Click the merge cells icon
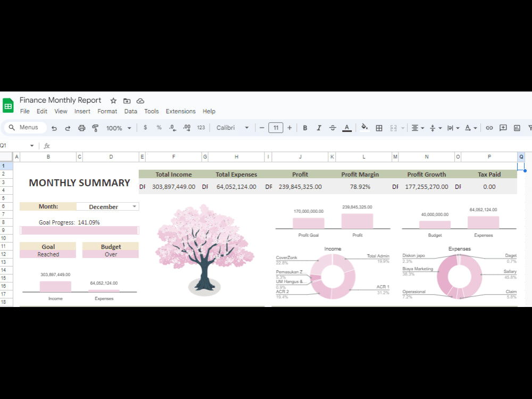 click(x=393, y=128)
